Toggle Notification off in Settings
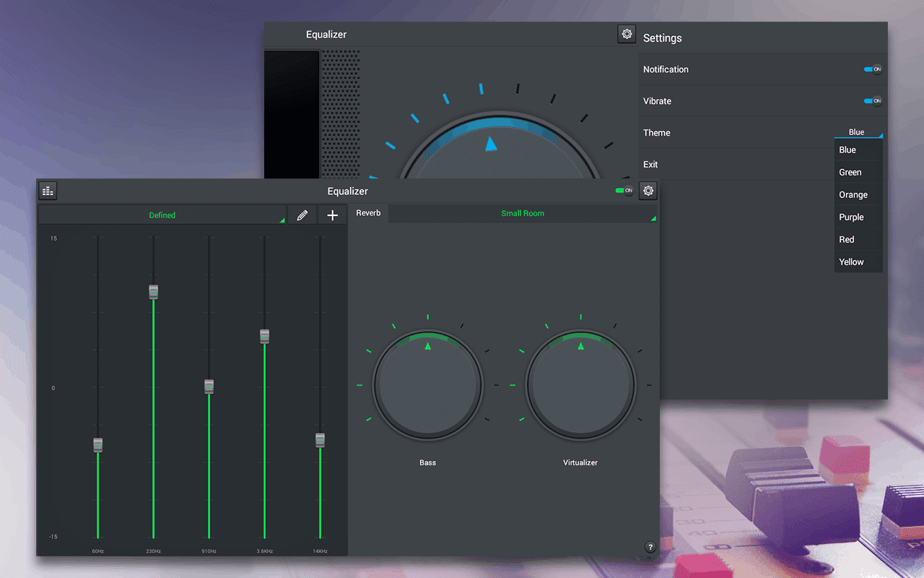 [x=873, y=69]
